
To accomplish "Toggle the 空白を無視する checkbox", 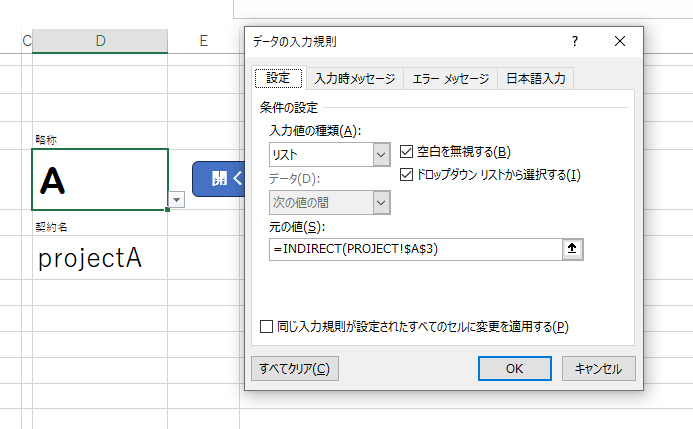I will tap(406, 152).
